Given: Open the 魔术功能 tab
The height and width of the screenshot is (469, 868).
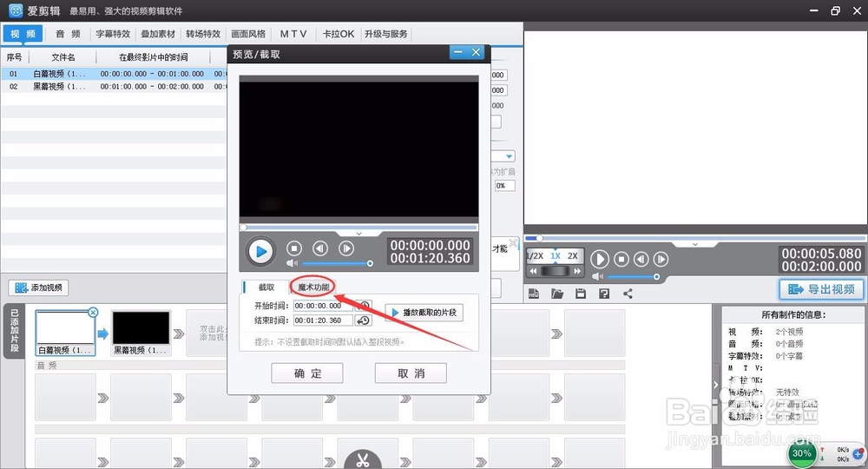Looking at the screenshot, I should click(313, 287).
